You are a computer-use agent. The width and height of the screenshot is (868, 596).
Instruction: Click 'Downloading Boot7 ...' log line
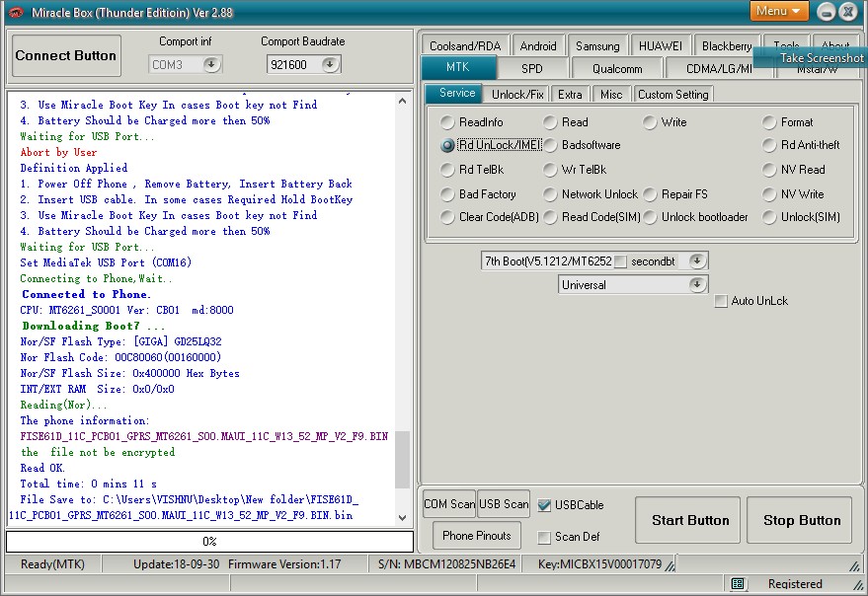(x=93, y=326)
